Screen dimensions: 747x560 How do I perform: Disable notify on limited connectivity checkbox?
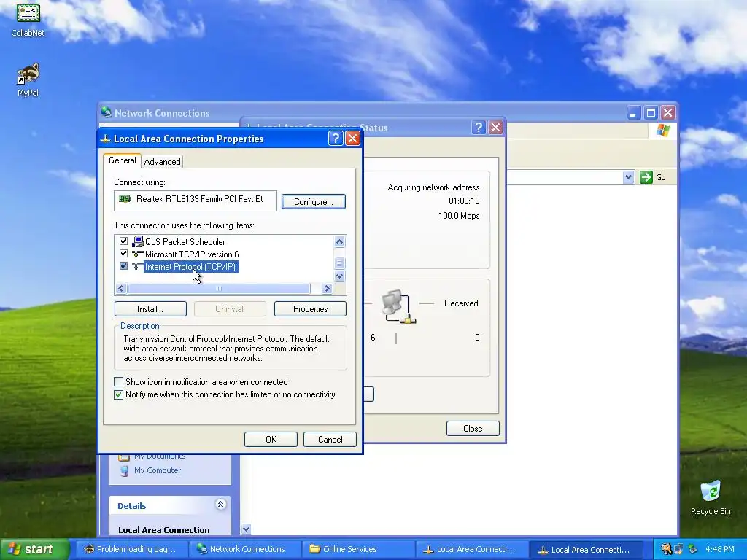click(119, 394)
